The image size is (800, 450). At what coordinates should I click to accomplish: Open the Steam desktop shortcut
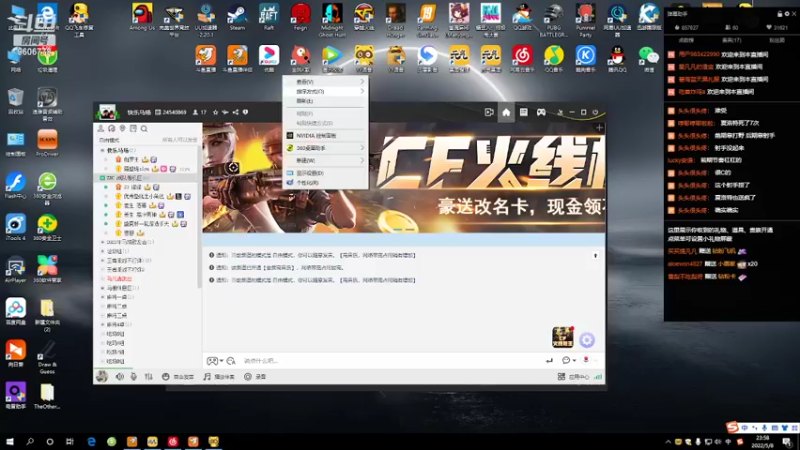coord(237,18)
